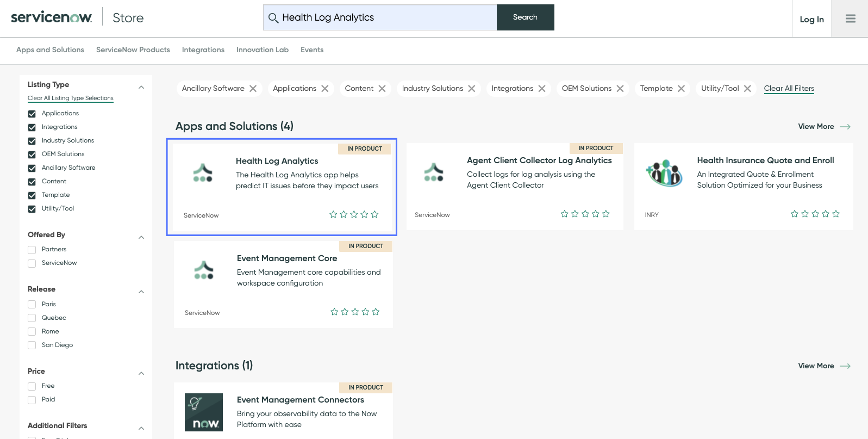868x439 pixels.
Task: Uncheck the Utility/Tool checkbox
Action: point(32,209)
